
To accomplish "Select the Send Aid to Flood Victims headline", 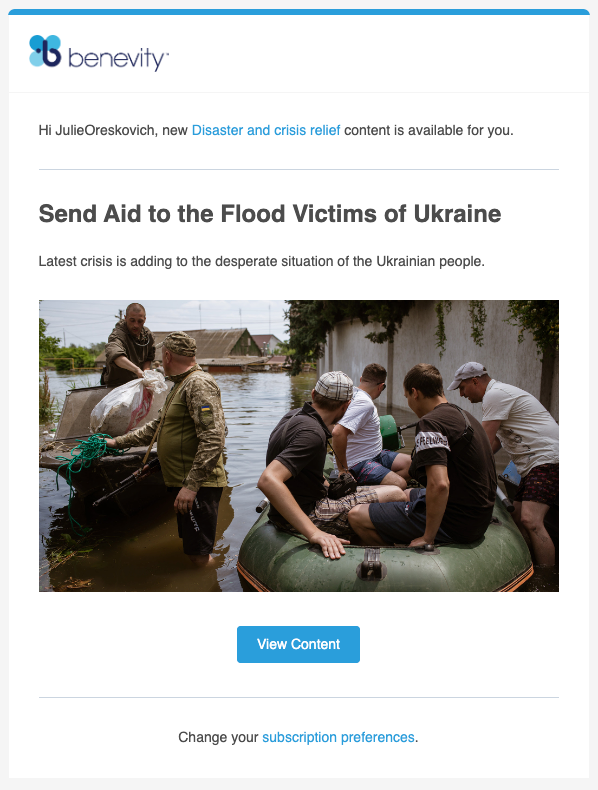I will pyautogui.click(x=270, y=214).
